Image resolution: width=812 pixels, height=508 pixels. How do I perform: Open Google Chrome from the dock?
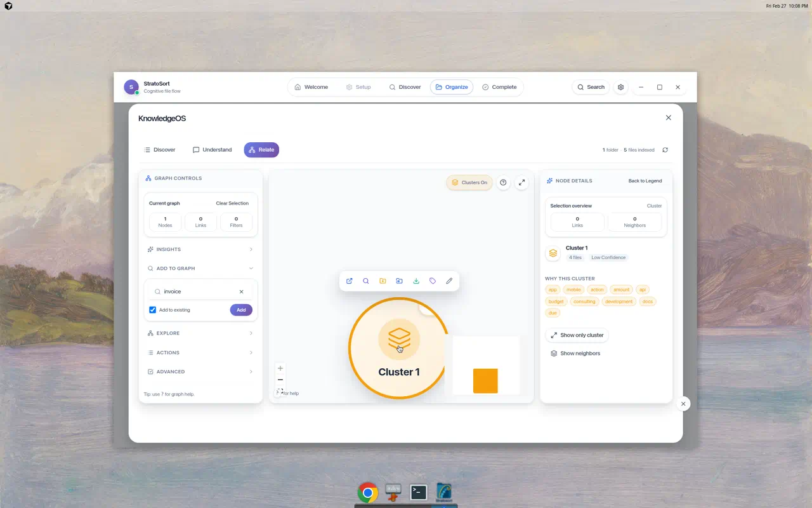pyautogui.click(x=367, y=493)
